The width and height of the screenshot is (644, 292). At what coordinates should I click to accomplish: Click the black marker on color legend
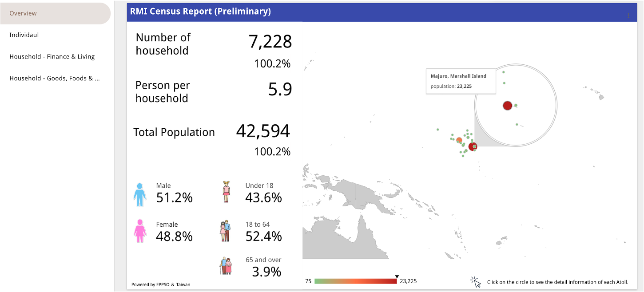click(397, 277)
